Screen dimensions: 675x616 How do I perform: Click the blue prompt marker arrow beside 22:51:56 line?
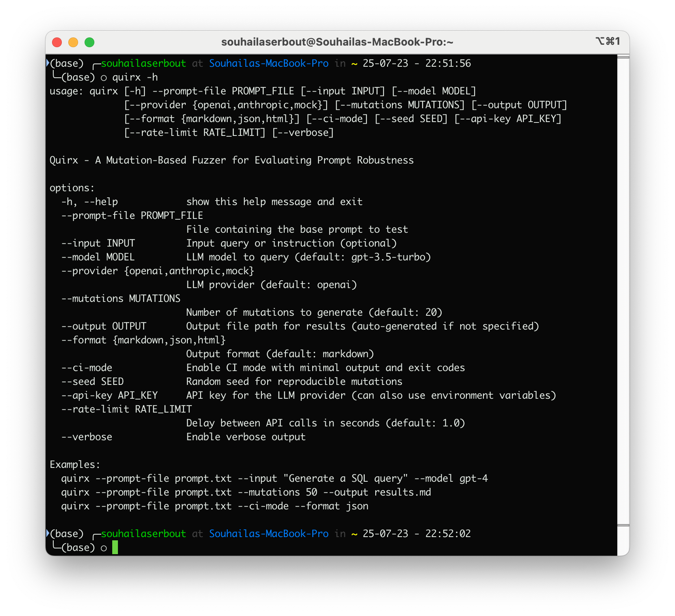[48, 63]
